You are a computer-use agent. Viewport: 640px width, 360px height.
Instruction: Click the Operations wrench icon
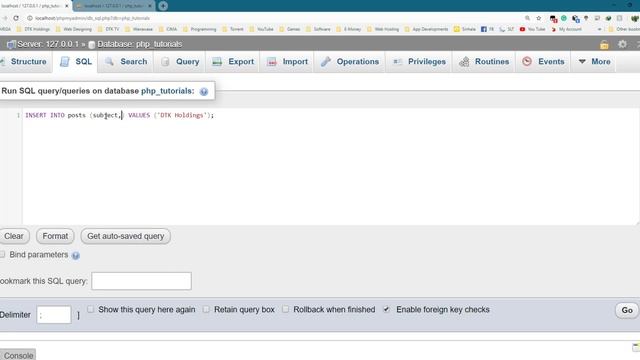[325, 62]
